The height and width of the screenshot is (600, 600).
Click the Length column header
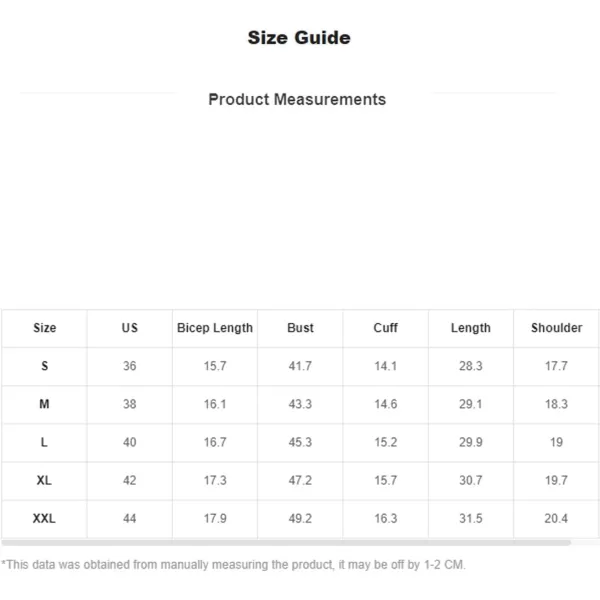(x=471, y=328)
